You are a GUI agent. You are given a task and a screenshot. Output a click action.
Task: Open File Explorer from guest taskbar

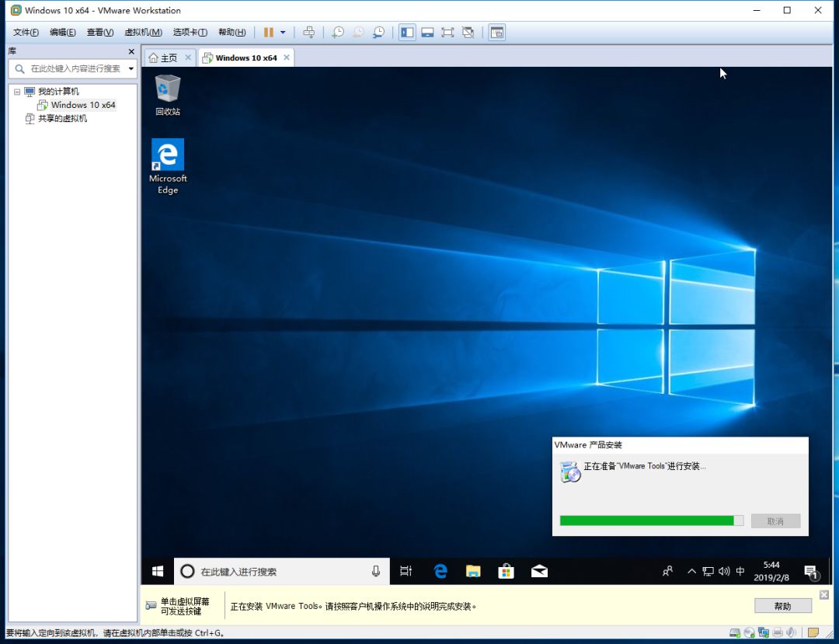(x=473, y=571)
